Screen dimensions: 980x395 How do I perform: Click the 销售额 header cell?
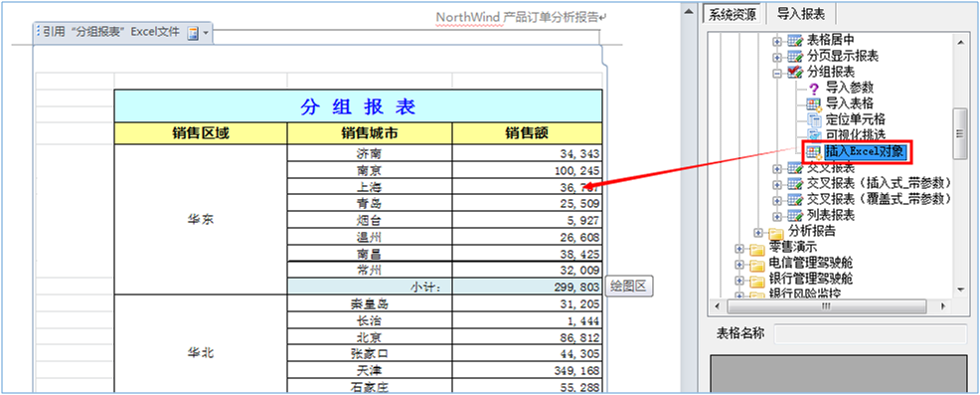(527, 133)
